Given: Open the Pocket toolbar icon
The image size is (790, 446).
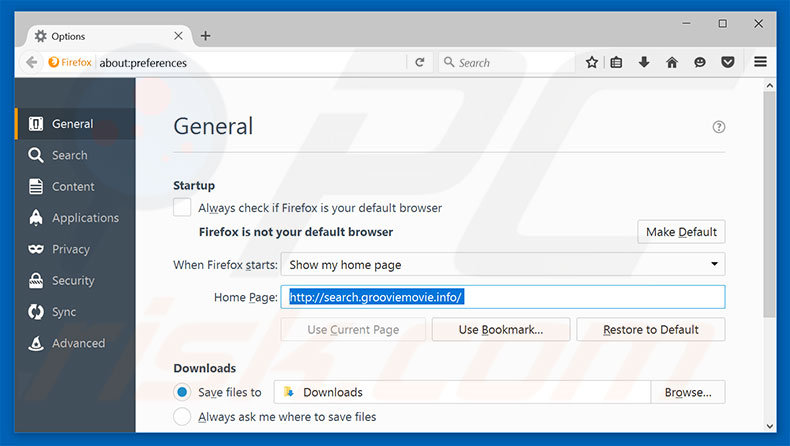Looking at the screenshot, I should pos(727,62).
